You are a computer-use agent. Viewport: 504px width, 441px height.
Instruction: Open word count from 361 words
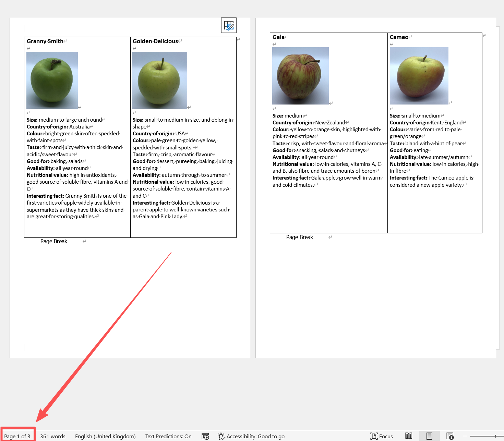click(x=53, y=436)
